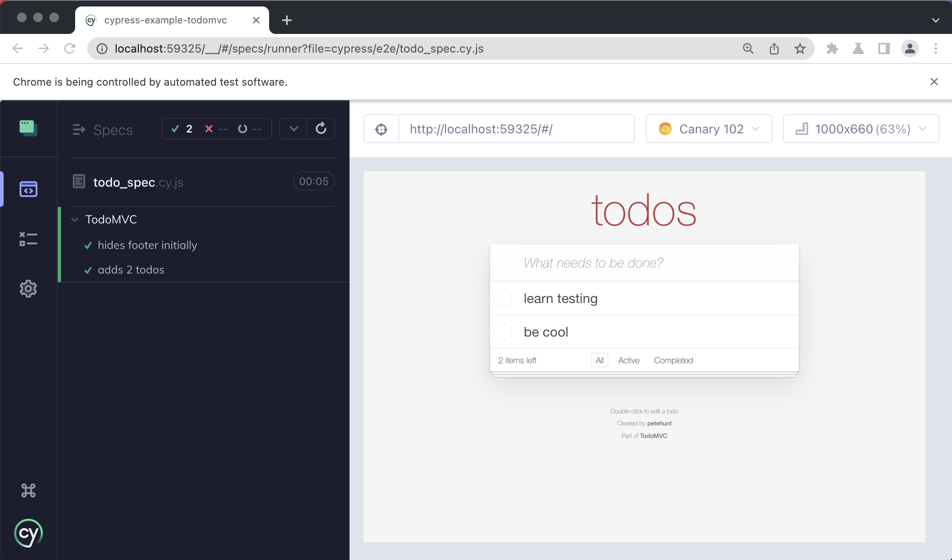Click the Cypress logo at bottom left

(x=28, y=533)
